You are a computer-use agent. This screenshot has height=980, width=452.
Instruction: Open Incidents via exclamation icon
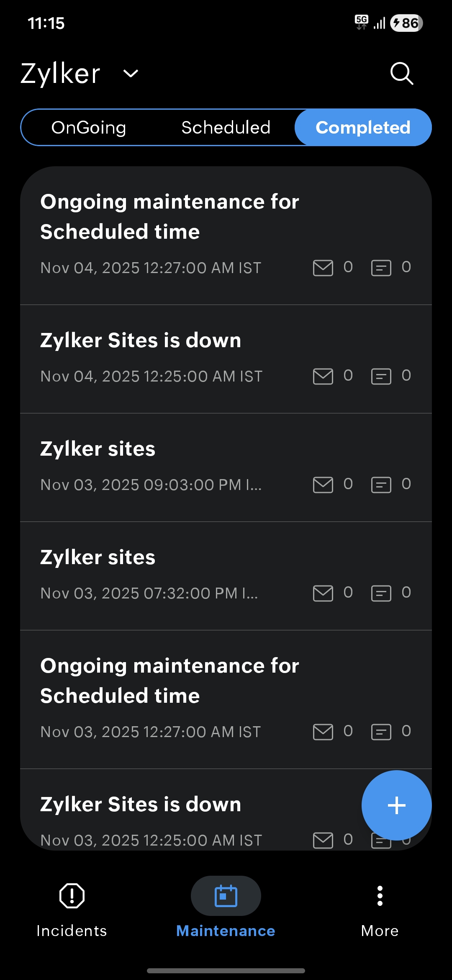coord(72,896)
